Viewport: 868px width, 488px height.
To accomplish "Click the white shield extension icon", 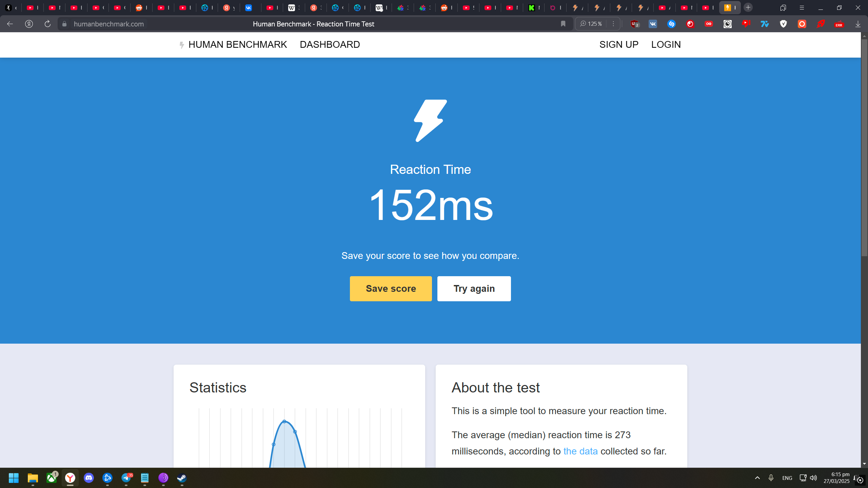I will click(x=783, y=24).
